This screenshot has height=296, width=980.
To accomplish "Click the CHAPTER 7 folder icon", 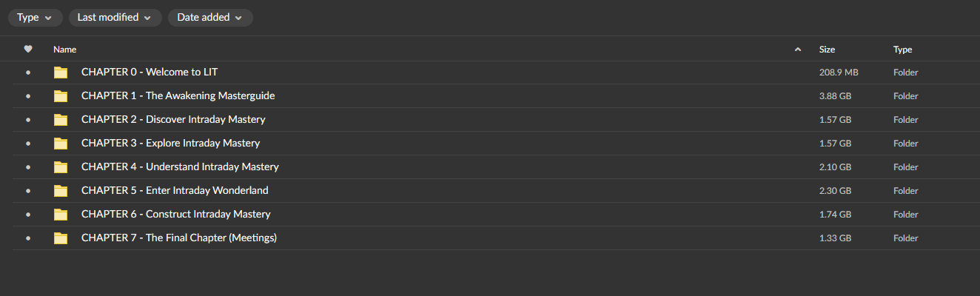I will [61, 238].
